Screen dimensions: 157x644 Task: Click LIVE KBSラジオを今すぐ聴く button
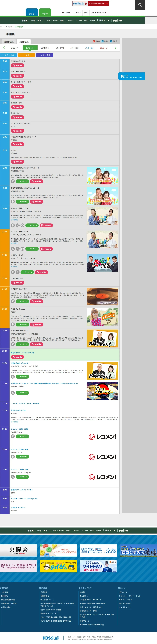pos(132,76)
